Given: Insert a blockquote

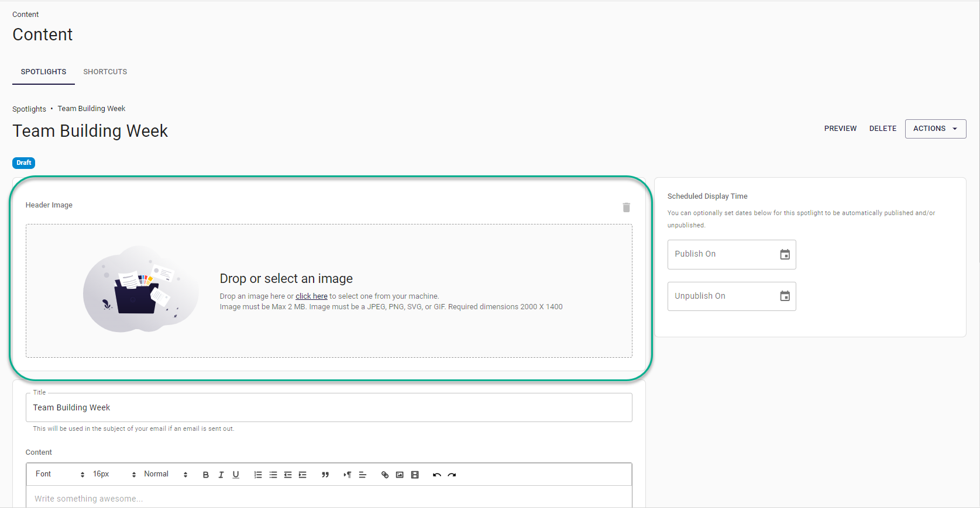Looking at the screenshot, I should coord(325,475).
